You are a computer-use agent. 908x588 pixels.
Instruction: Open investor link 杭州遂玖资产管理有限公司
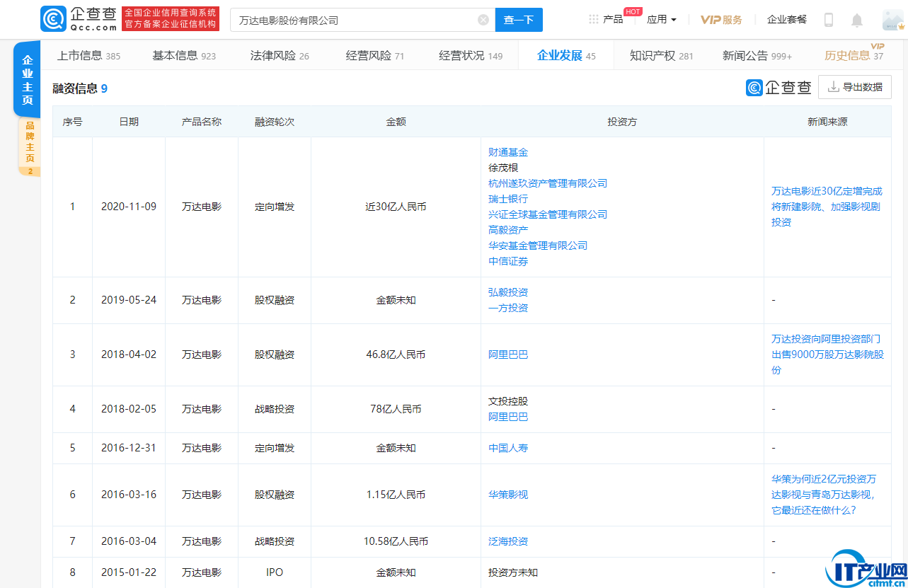pos(548,183)
